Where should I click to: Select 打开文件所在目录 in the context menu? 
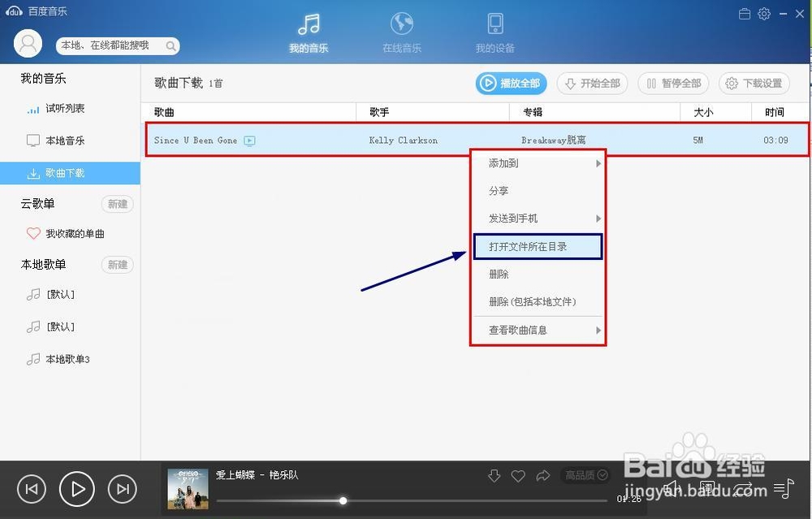tap(538, 246)
